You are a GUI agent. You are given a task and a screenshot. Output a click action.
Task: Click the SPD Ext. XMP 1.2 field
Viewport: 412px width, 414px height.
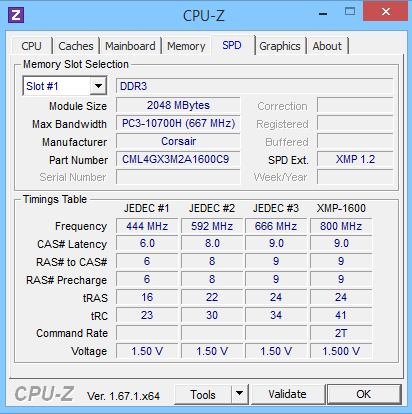tap(355, 159)
